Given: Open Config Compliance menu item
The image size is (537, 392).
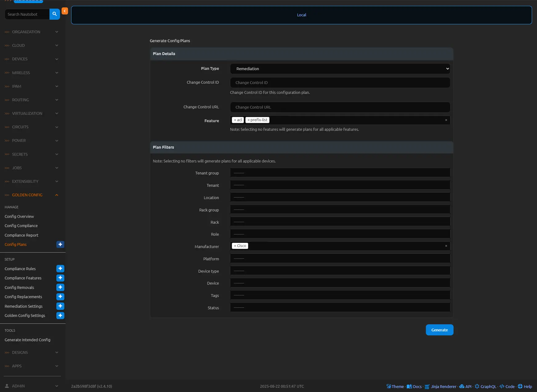Looking at the screenshot, I should (x=21, y=226).
